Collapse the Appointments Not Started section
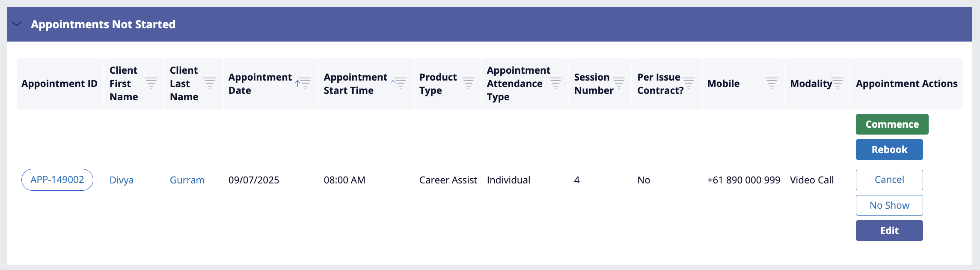980x270 pixels. click(17, 24)
